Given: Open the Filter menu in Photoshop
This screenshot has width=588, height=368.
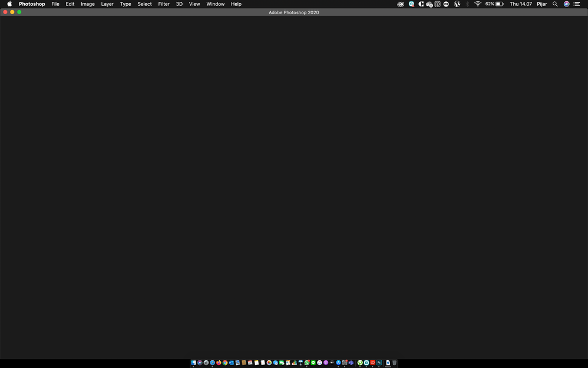Looking at the screenshot, I should tap(163, 4).
